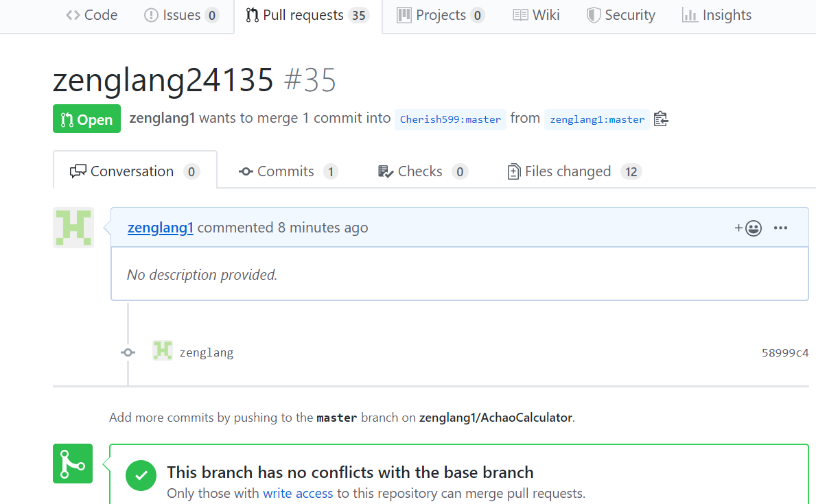Click the zenglang1:master head branch label

(597, 119)
